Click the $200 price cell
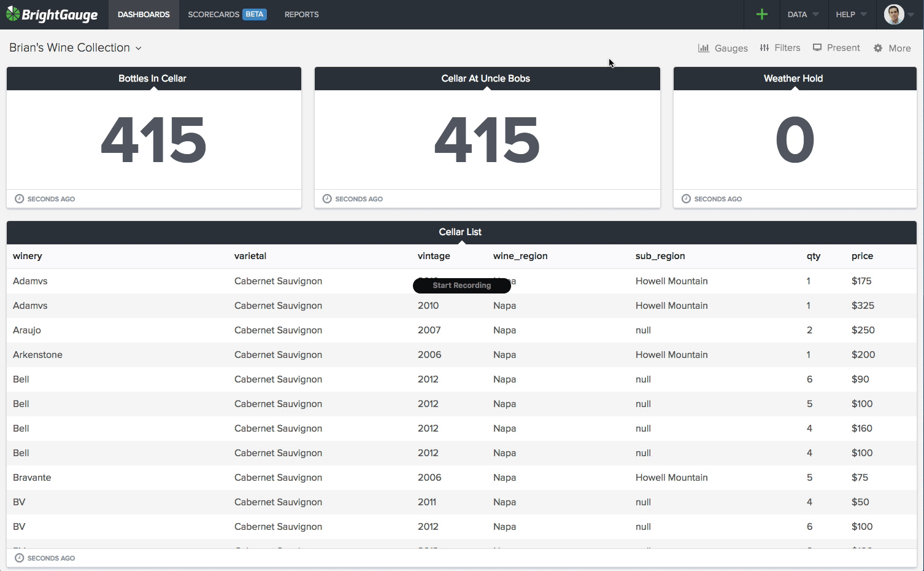 click(863, 355)
